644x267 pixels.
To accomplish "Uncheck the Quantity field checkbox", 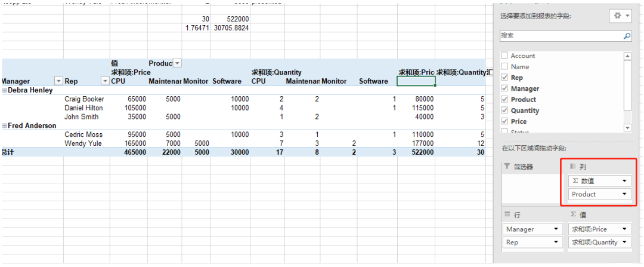I will click(504, 111).
